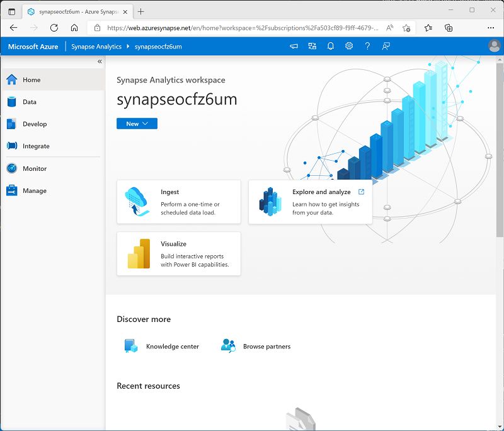
Task: Open help using the question mark icon
Action: click(x=367, y=46)
